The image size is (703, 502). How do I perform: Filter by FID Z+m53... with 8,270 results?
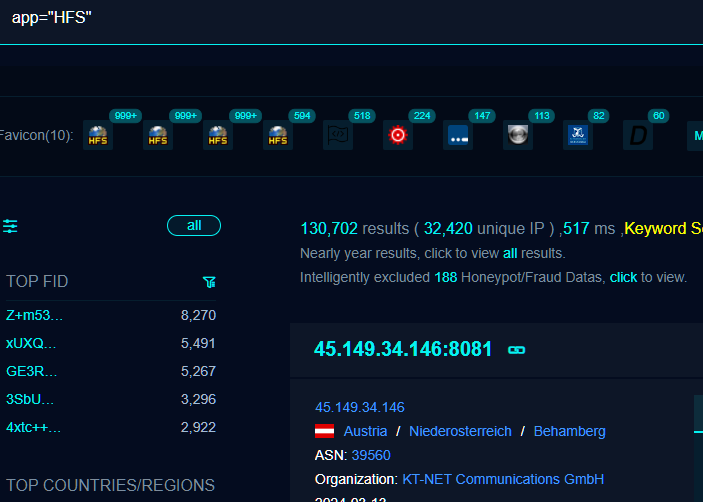(35, 315)
